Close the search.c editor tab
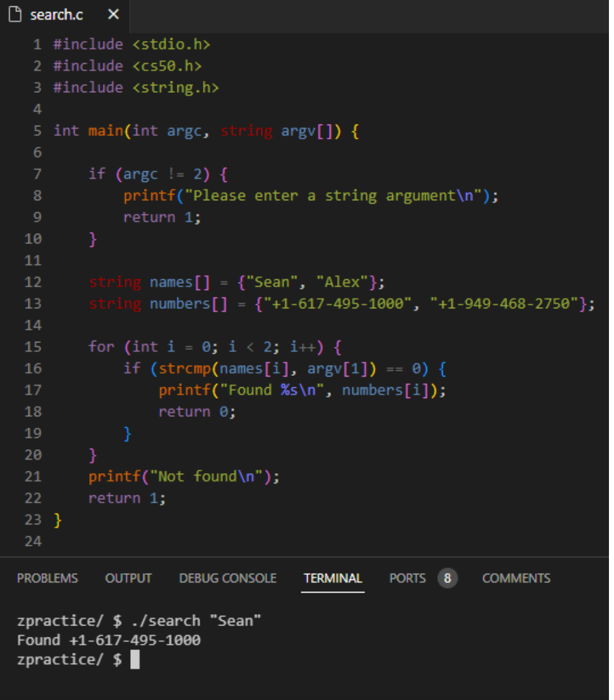Screen dimensions: 614x700 click(x=113, y=15)
